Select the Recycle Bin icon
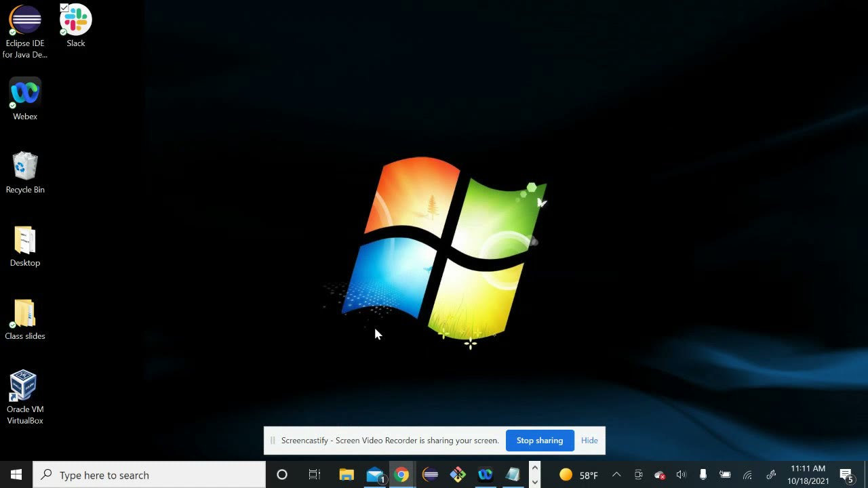This screenshot has width=868, height=488. [x=25, y=173]
